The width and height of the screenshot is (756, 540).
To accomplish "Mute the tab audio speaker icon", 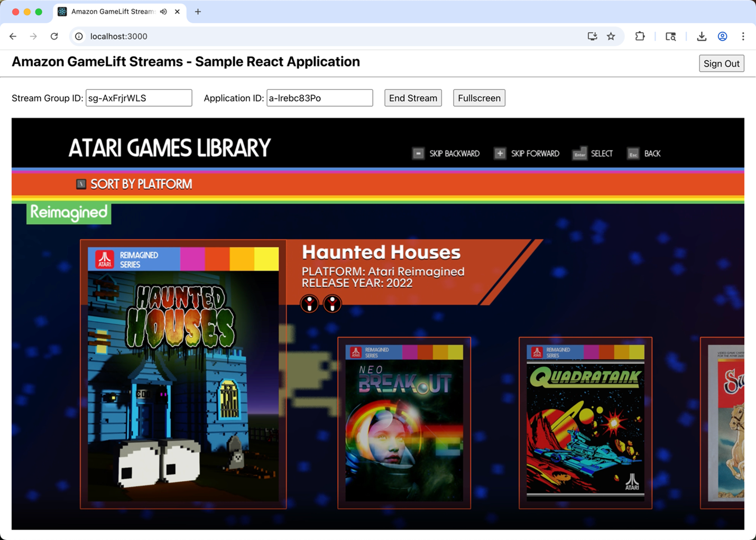I will coord(163,12).
